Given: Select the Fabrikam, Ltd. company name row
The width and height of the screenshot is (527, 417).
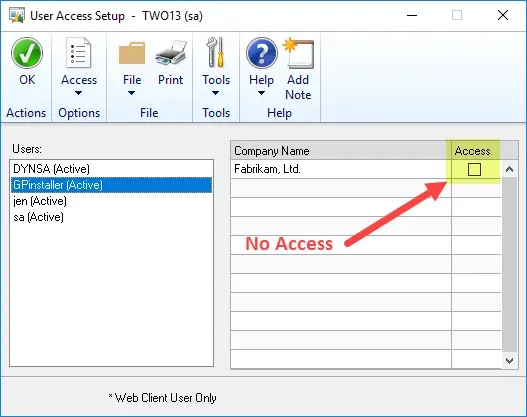Looking at the screenshot, I should click(x=341, y=169).
